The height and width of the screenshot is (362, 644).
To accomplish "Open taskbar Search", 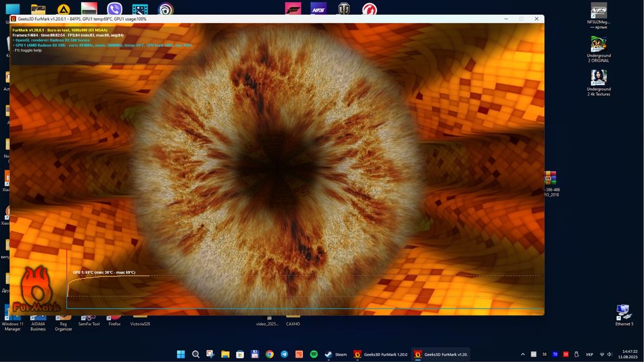I will pyautogui.click(x=196, y=354).
